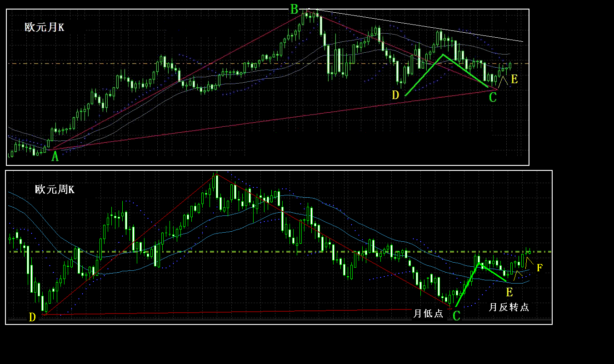The height and width of the screenshot is (364, 614).
Task: Click label A on the monthly chart
Action: (55, 157)
